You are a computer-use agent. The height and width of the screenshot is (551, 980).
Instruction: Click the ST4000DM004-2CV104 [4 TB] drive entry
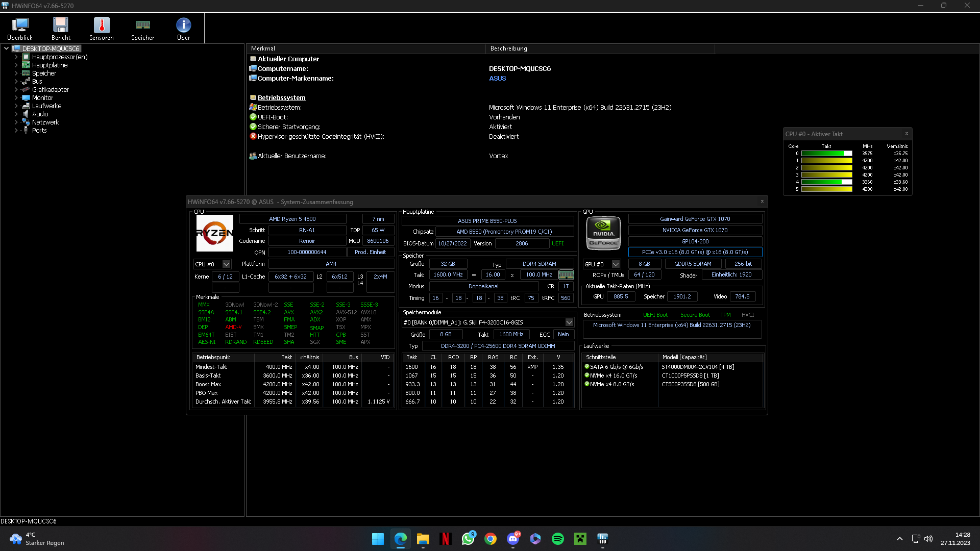698,367
